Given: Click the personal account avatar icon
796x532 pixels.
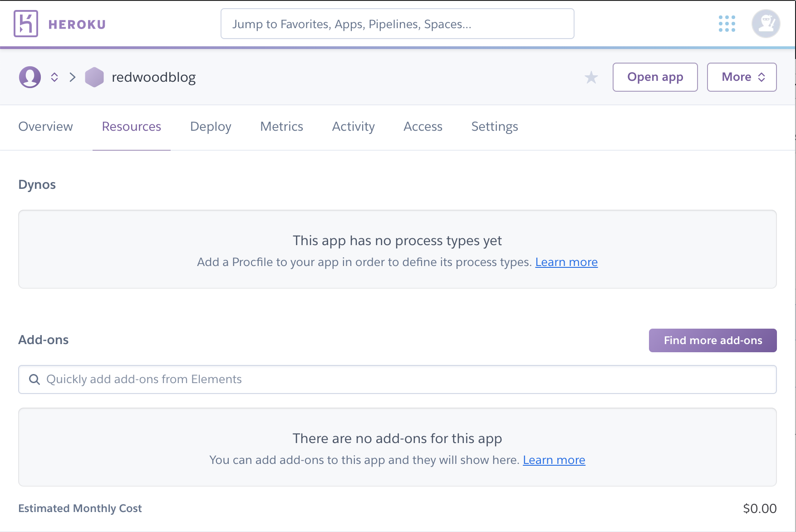Looking at the screenshot, I should [30, 77].
